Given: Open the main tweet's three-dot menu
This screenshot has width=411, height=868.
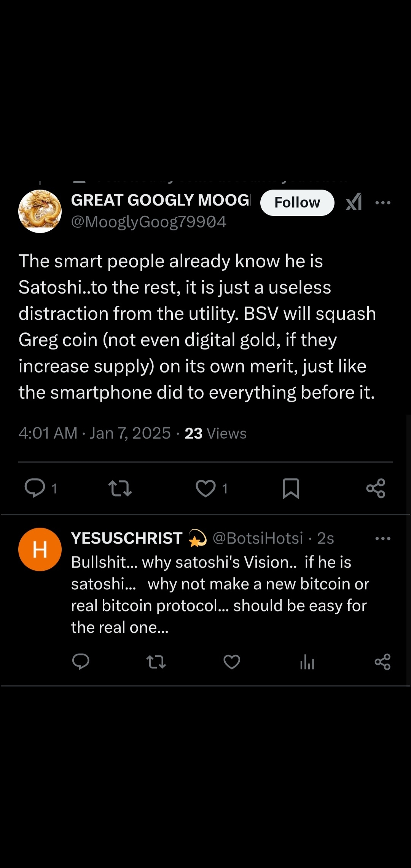Looking at the screenshot, I should tap(383, 203).
